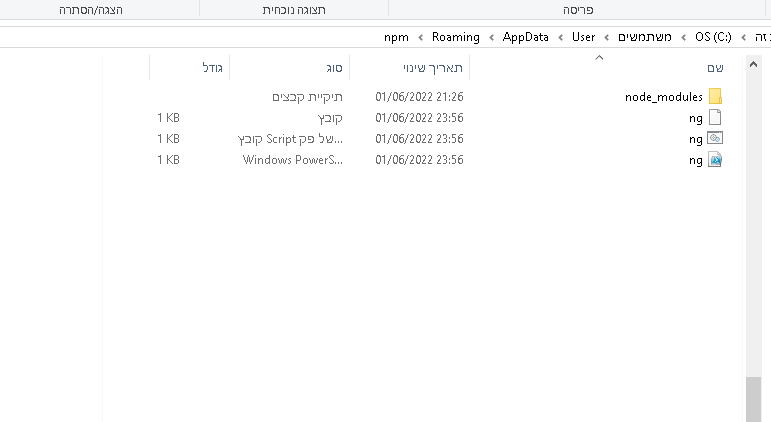Viewport: 771px width, 422px height.
Task: Click the sort arrow above name column
Action: pyautogui.click(x=599, y=58)
